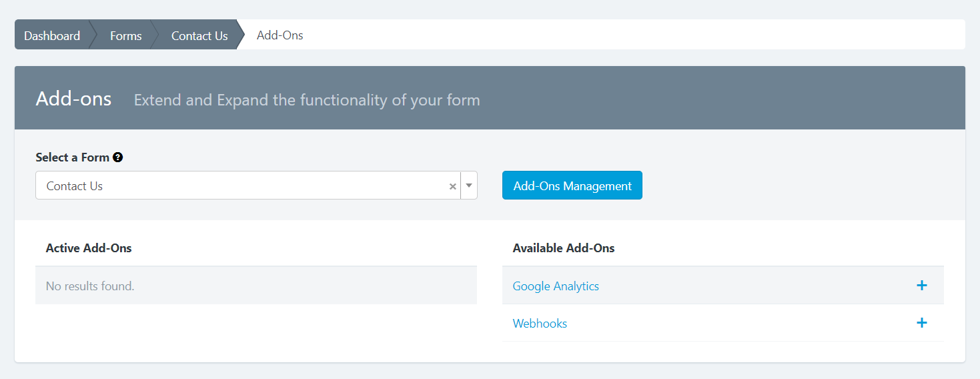Click the No results found message
The width and height of the screenshot is (980, 379).
coord(90,286)
